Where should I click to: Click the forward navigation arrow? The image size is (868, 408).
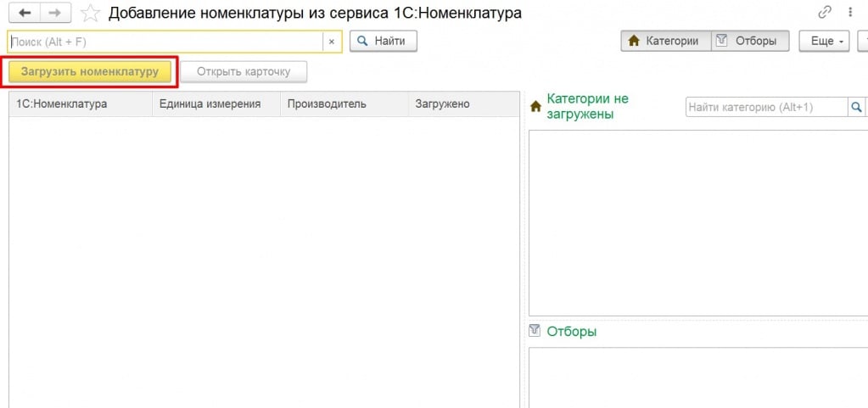click(x=54, y=13)
